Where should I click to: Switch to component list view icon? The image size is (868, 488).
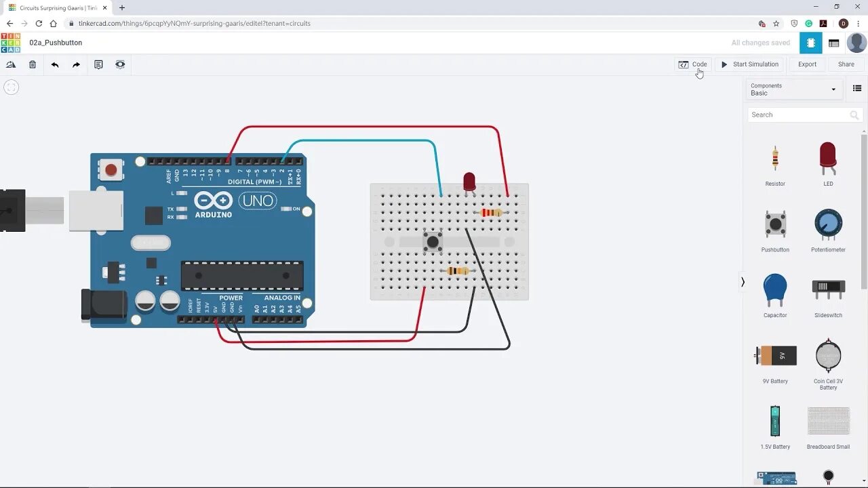[834, 43]
